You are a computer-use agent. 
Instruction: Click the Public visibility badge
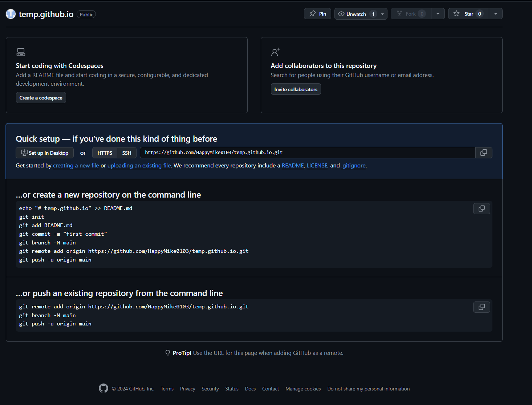(86, 15)
